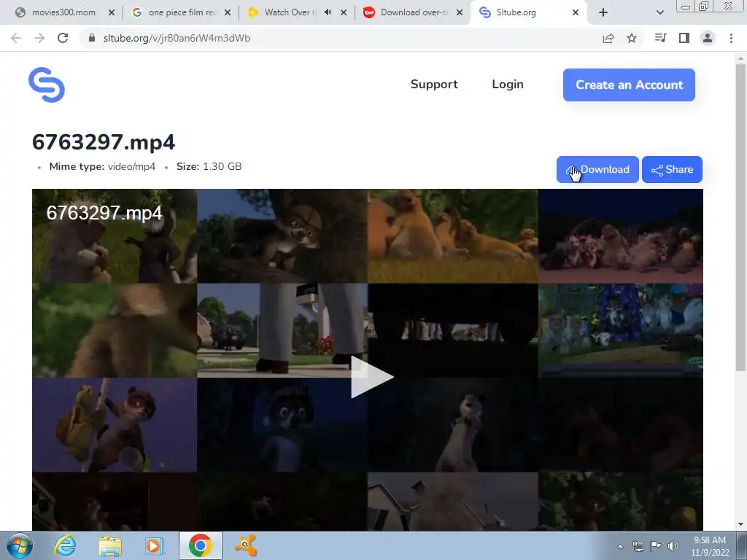Open the Support page link

point(434,85)
